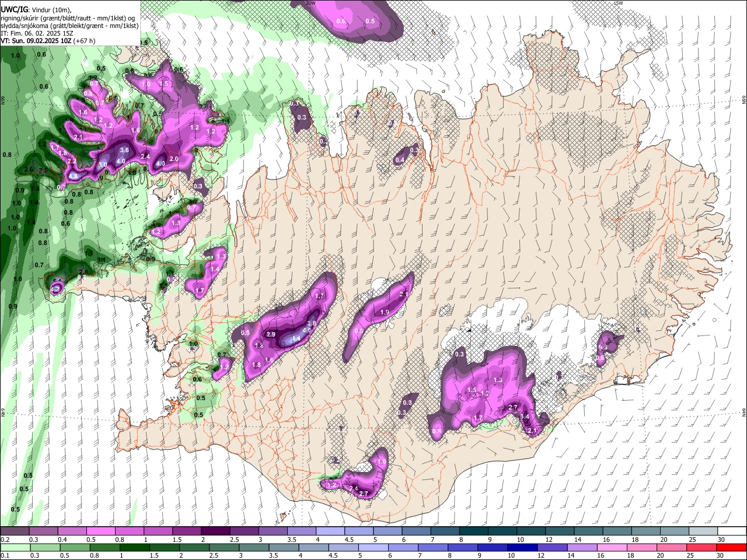Click the 'slydda/snjókoma' legend description line
This screenshot has width=747, height=560.
69,26
